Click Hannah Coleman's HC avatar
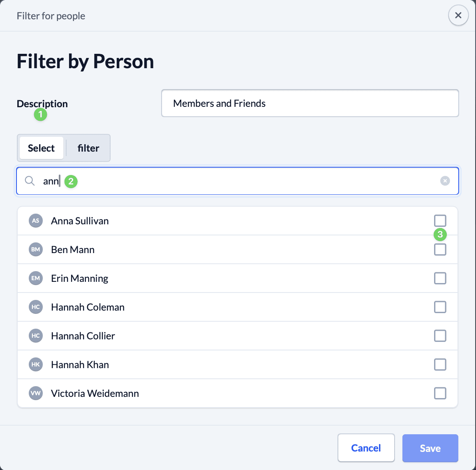 tap(36, 307)
